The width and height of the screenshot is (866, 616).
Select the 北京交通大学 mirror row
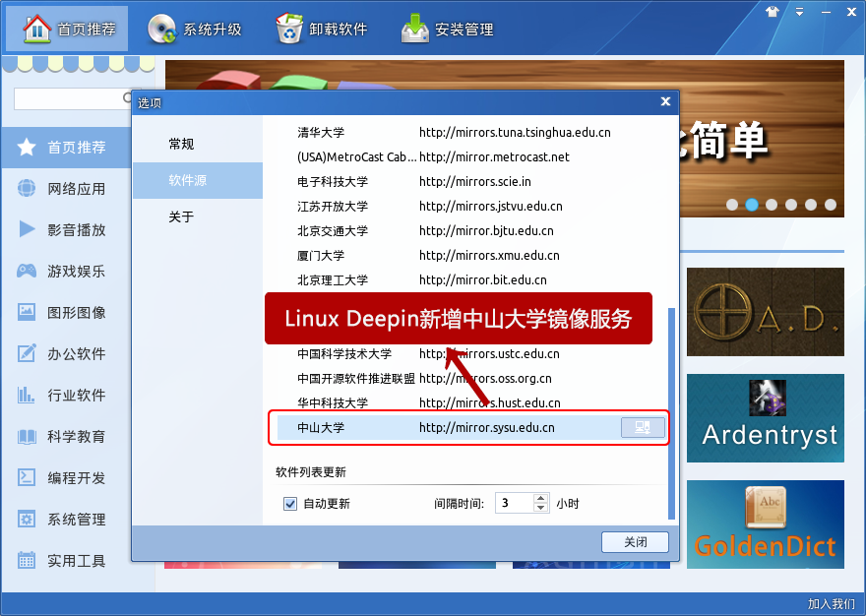point(472,231)
